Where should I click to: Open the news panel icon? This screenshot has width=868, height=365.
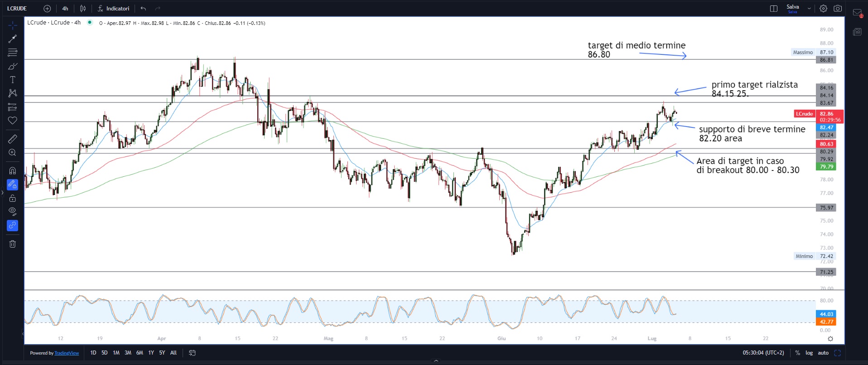pyautogui.click(x=857, y=32)
